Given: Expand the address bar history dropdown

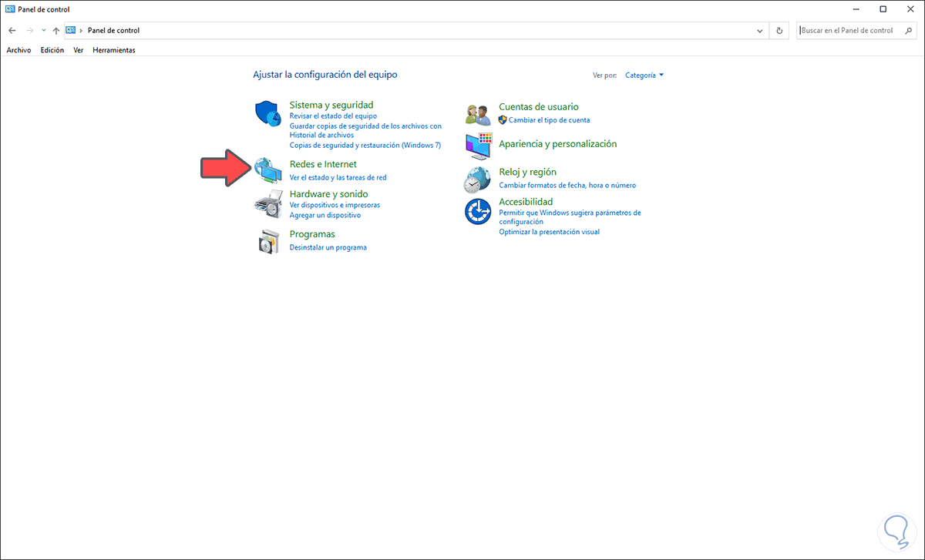Looking at the screenshot, I should click(758, 30).
